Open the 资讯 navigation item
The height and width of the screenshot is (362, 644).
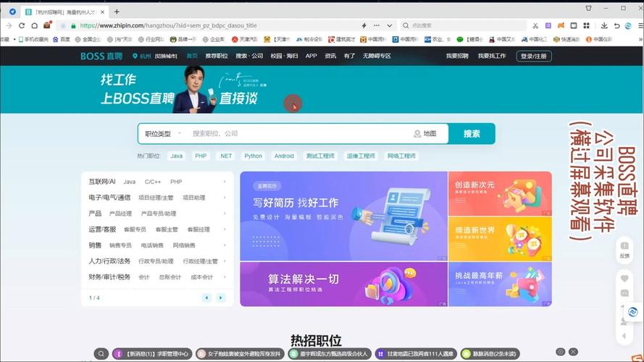(330, 56)
